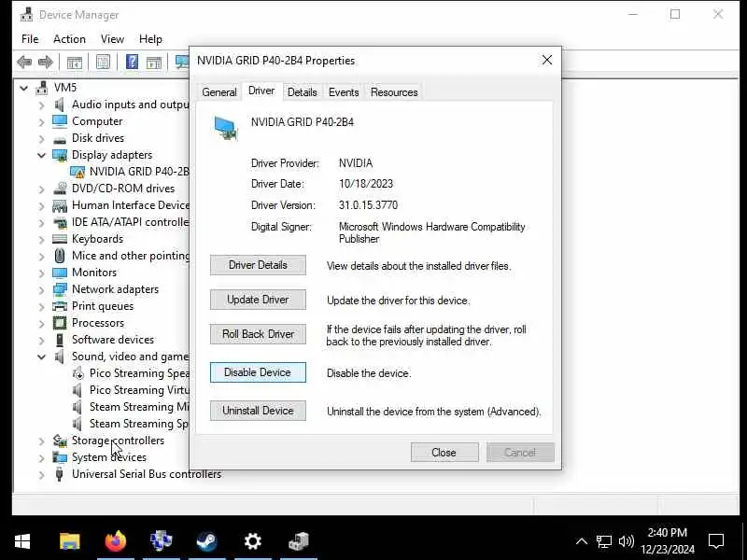Select IDE ATA/ATAPI controllers category

[x=130, y=222]
